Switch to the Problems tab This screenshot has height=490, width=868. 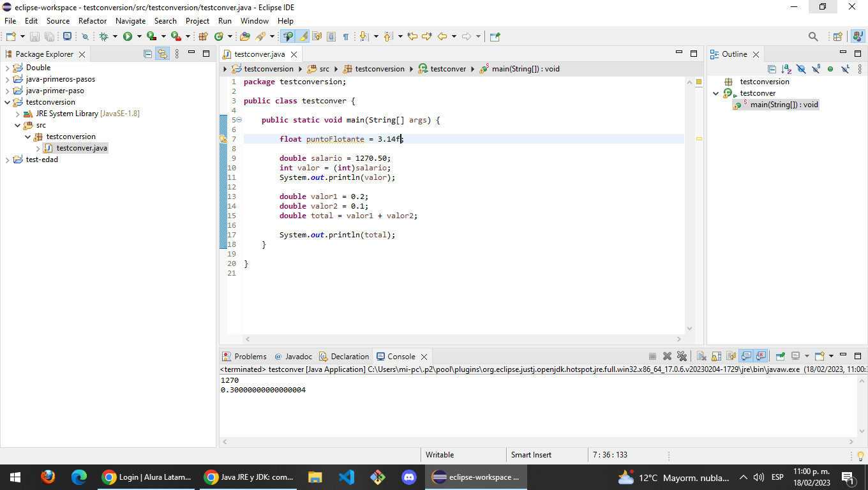coord(244,357)
